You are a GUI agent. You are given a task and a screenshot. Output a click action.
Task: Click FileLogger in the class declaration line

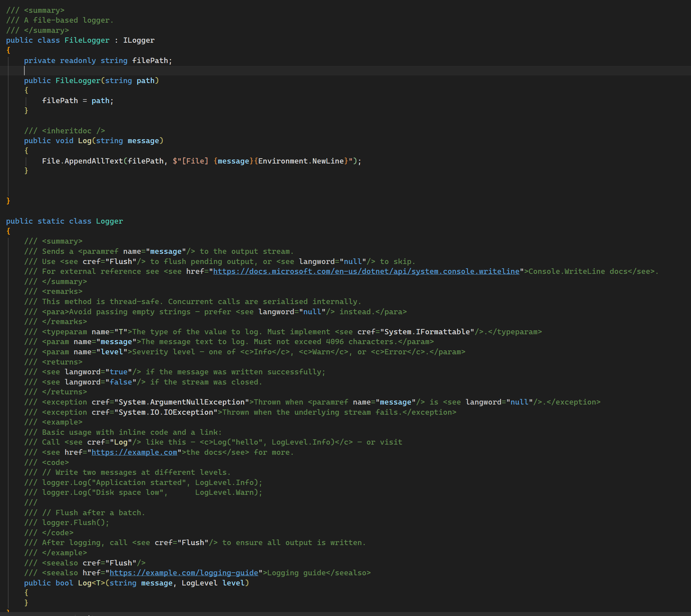87,40
